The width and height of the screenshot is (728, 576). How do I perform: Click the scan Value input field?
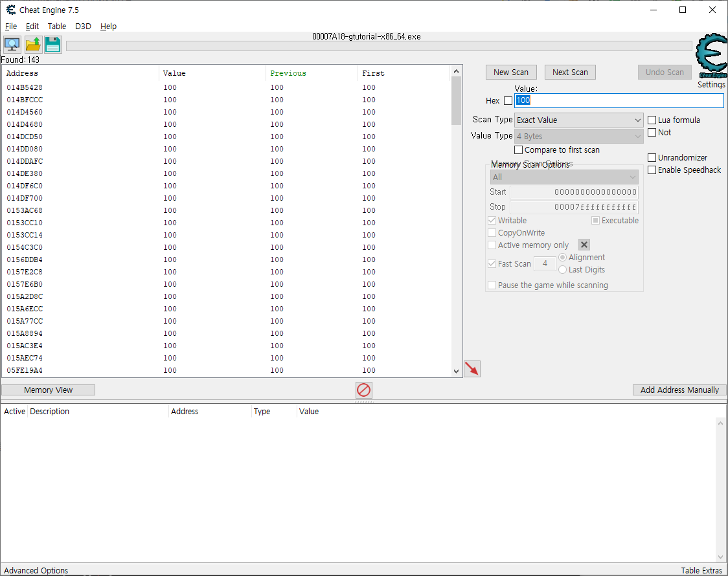(619, 100)
